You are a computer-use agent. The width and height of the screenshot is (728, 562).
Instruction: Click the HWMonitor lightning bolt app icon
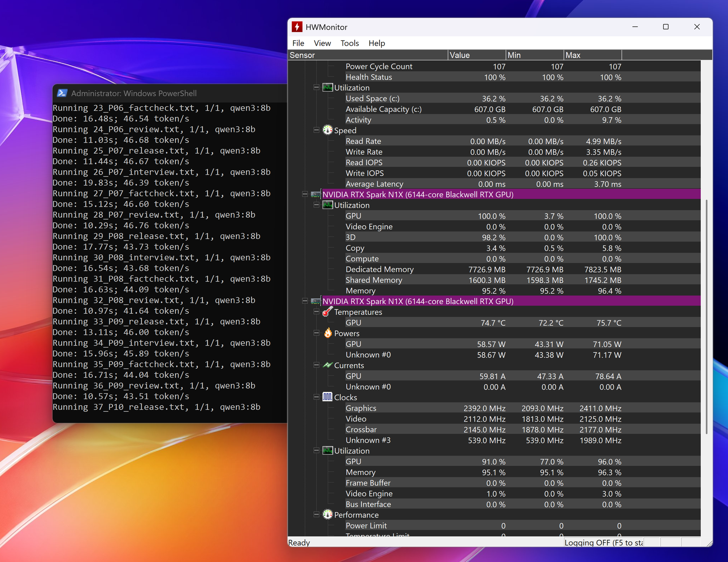[297, 27]
